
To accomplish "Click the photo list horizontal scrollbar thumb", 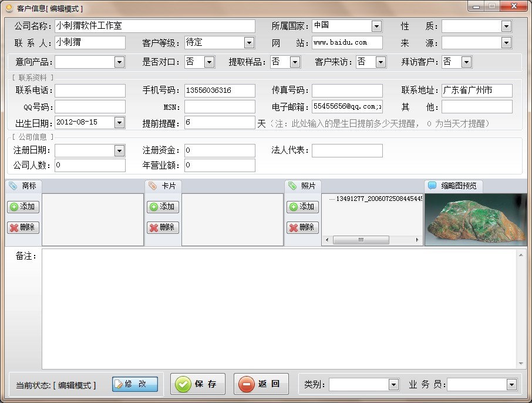I will pyautogui.click(x=361, y=240).
